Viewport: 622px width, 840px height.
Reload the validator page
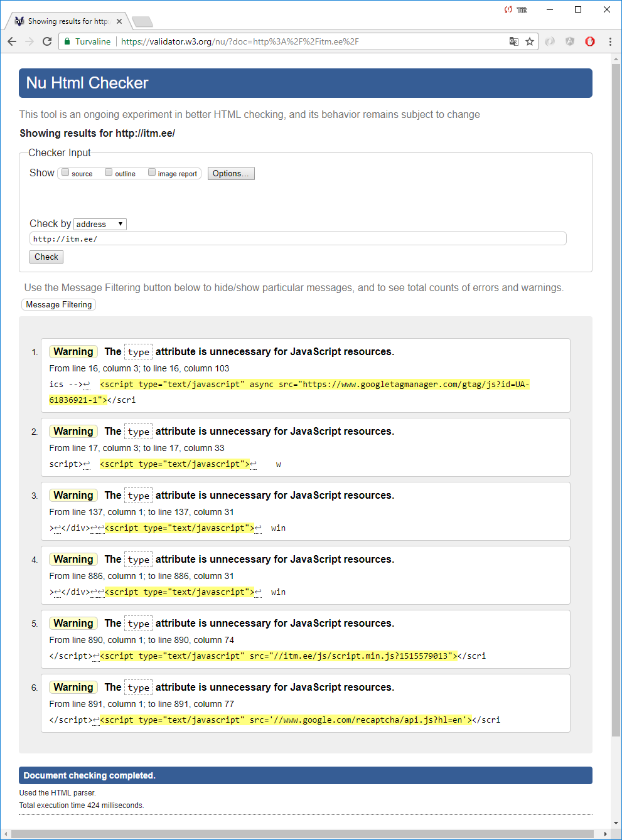point(47,41)
